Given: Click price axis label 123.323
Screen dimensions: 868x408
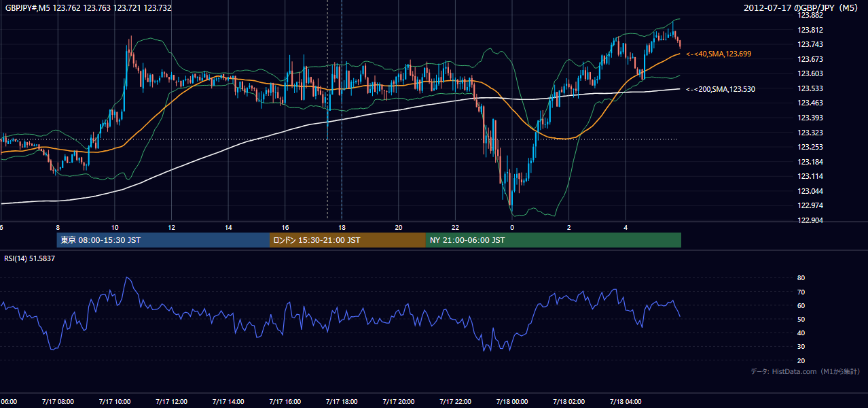Looking at the screenshot, I should click(x=809, y=133).
